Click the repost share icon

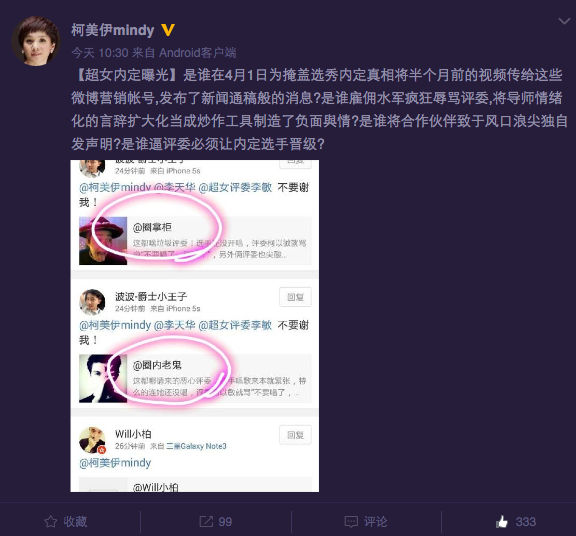(x=206, y=522)
